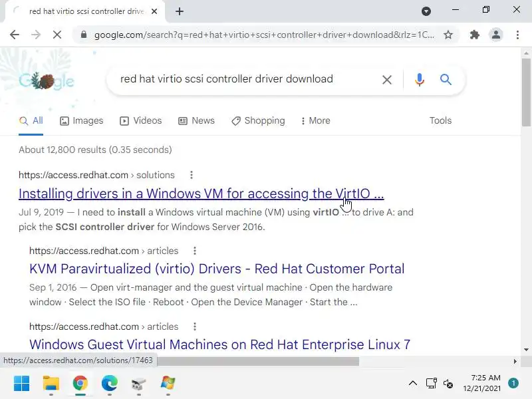Open Installing drivers in a Windows VM result
Viewport: 532px width, 399px height.
pyautogui.click(x=201, y=194)
